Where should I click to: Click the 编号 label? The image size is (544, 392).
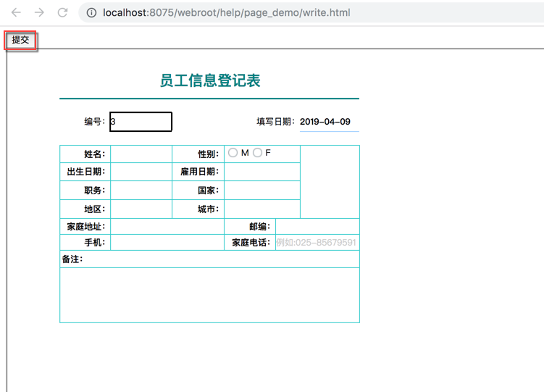[94, 122]
